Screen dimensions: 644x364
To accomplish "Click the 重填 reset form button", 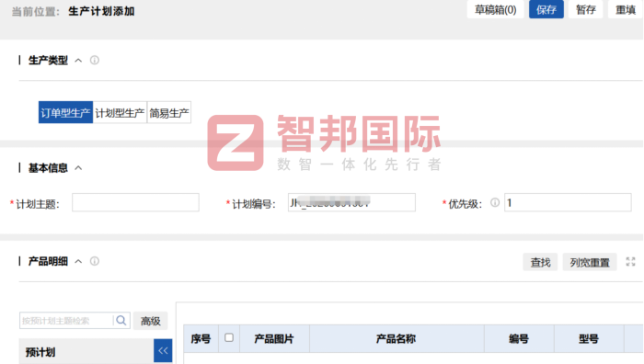I will click(x=625, y=9).
